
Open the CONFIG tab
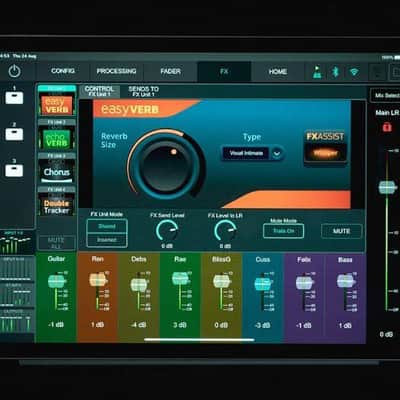pos(63,71)
